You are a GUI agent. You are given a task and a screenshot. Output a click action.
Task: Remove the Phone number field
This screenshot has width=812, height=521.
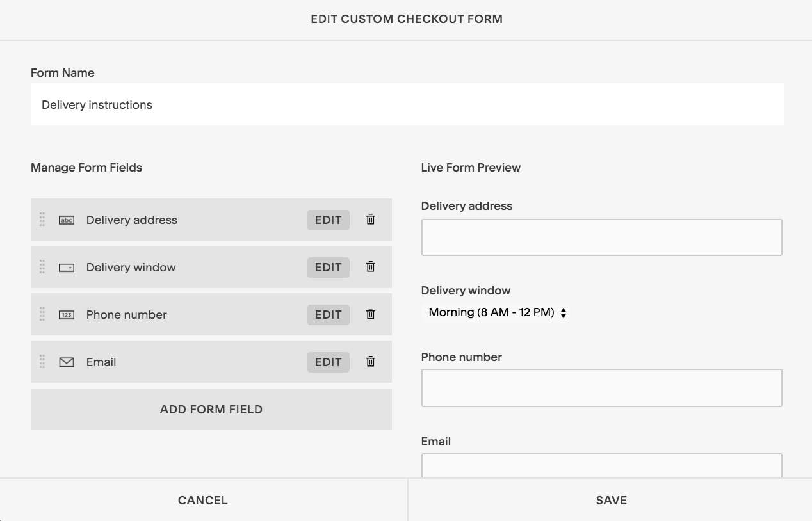[x=370, y=314]
